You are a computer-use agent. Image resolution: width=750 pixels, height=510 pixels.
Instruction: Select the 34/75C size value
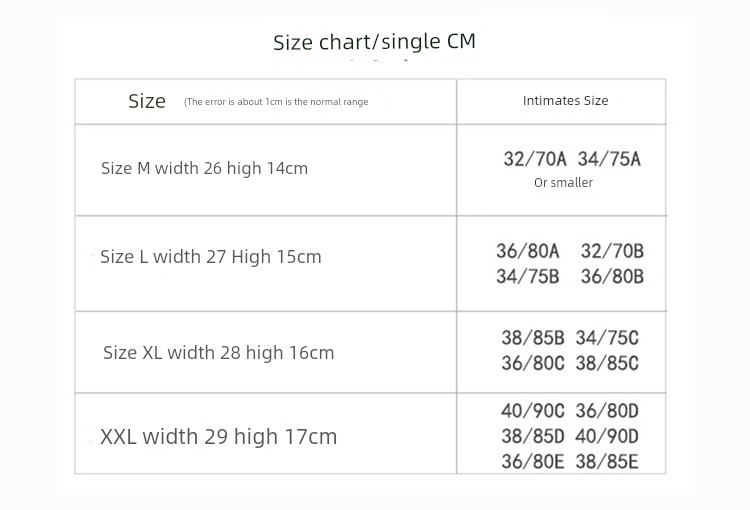tap(607, 338)
